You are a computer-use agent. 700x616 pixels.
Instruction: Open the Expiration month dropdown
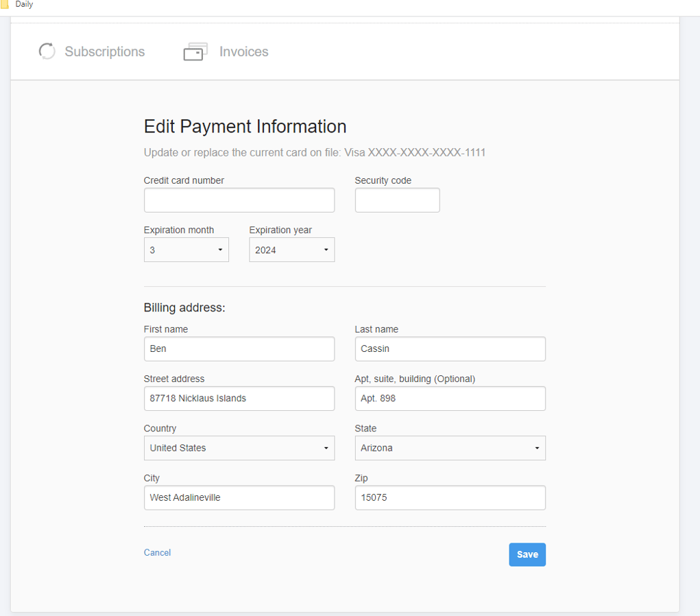(x=186, y=249)
